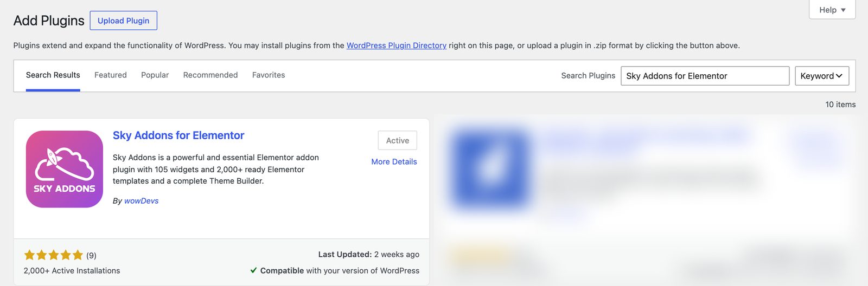Click the Add Plugins page heading
This screenshot has height=286, width=868.
49,21
